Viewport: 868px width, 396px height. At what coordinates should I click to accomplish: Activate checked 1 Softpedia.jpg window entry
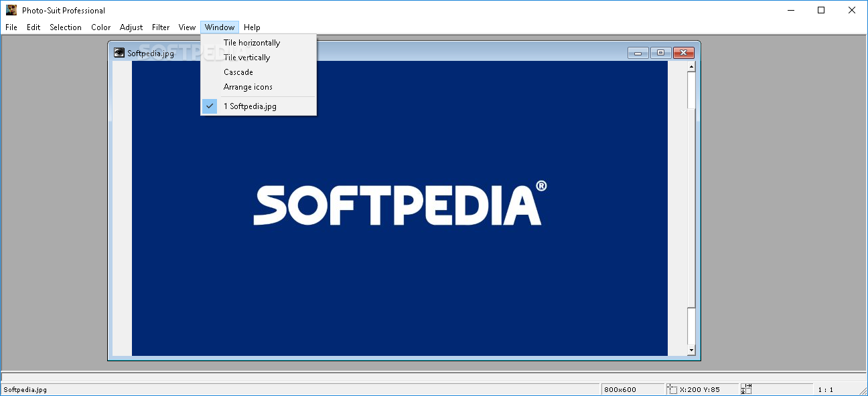click(259, 106)
